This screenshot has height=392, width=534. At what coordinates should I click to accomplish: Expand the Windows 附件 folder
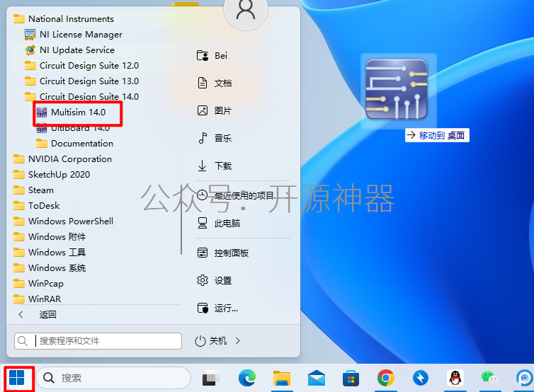click(50, 237)
